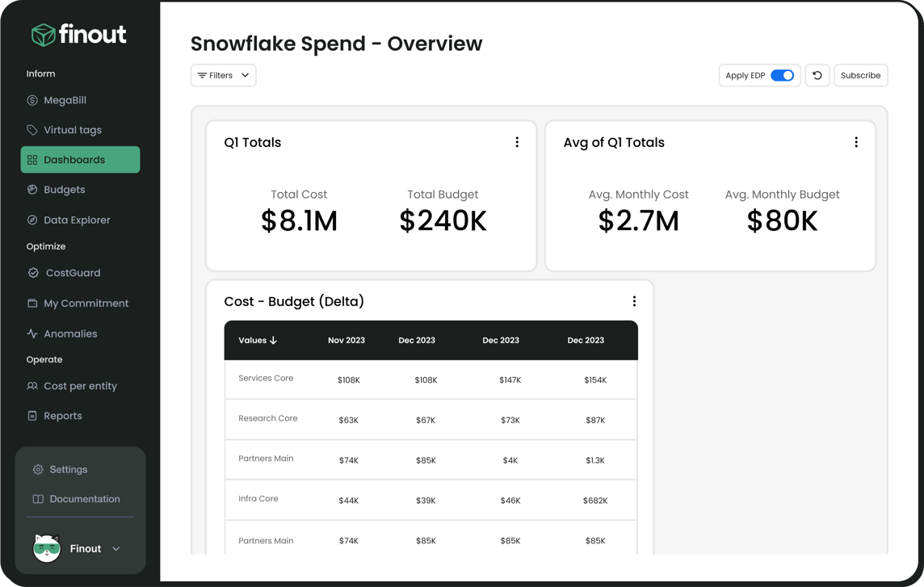Click the reset history icon button
Viewport: 924px width, 587px height.
[817, 74]
